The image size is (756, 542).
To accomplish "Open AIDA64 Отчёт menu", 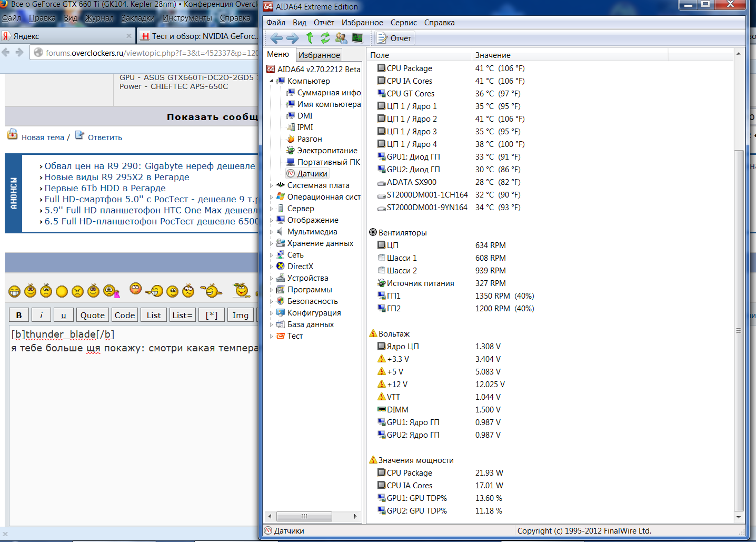I will [x=324, y=23].
